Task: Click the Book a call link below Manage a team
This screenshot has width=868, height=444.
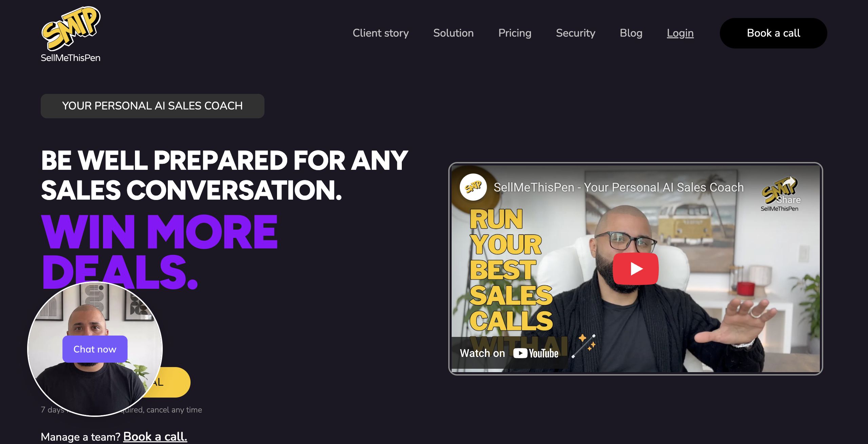Action: coord(155,437)
